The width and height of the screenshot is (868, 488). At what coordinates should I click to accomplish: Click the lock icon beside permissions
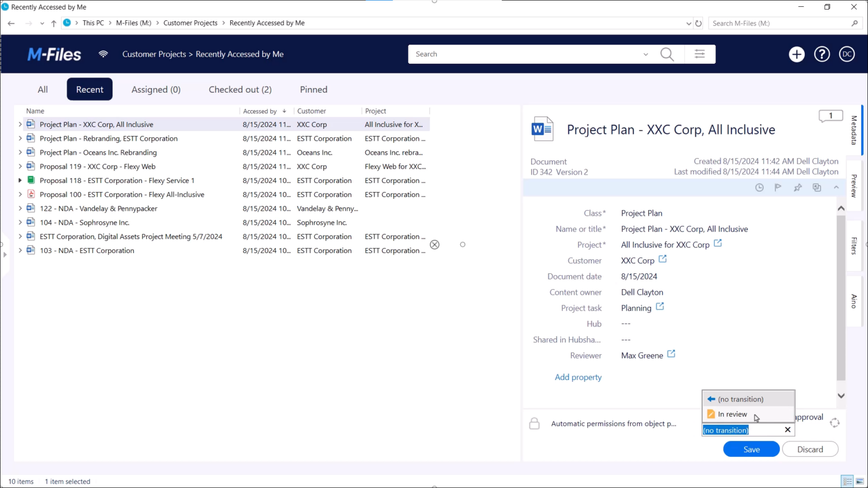click(x=534, y=424)
